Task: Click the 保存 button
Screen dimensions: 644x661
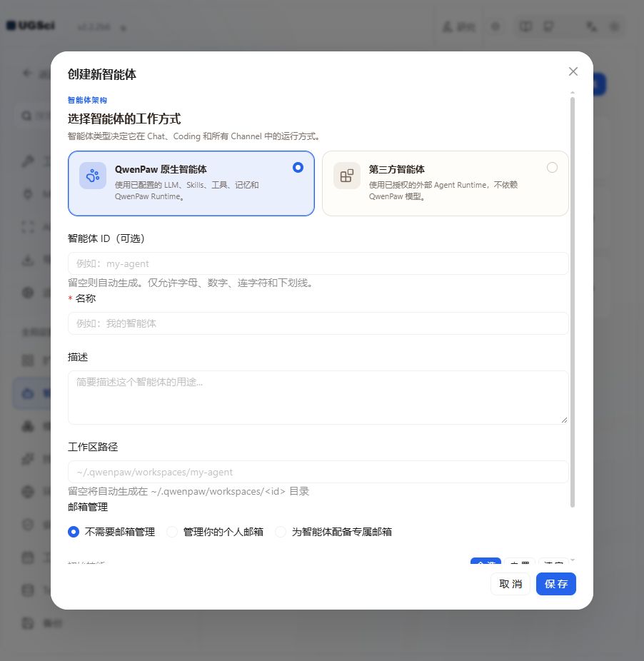Action: click(x=556, y=584)
